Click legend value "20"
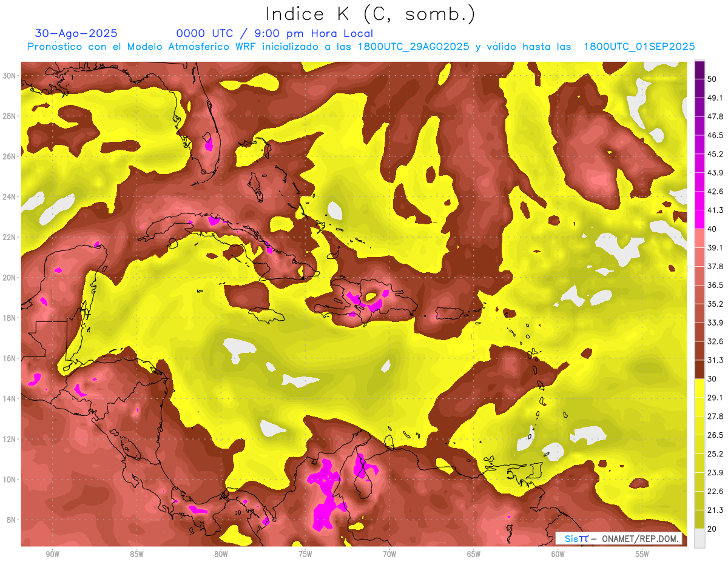This screenshot has width=728, height=562. pos(713,529)
